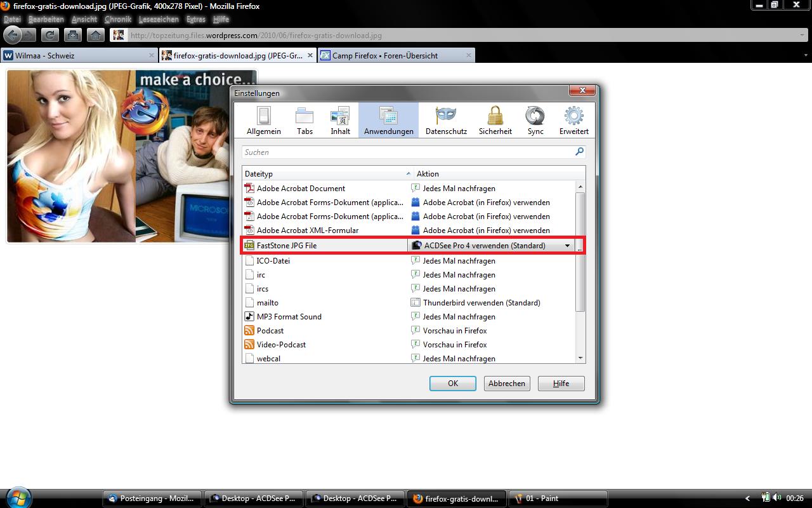Screen dimensions: 812x508
Task: Select the Anwendungen settings pane
Action: [389, 120]
